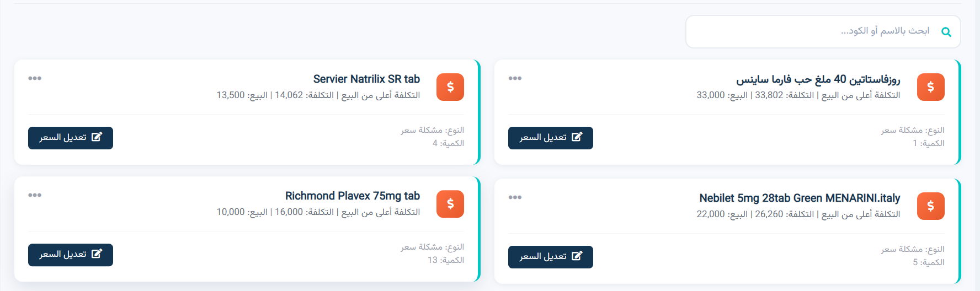Click the search by name or code field
The image size is (980, 291).
tap(823, 31)
